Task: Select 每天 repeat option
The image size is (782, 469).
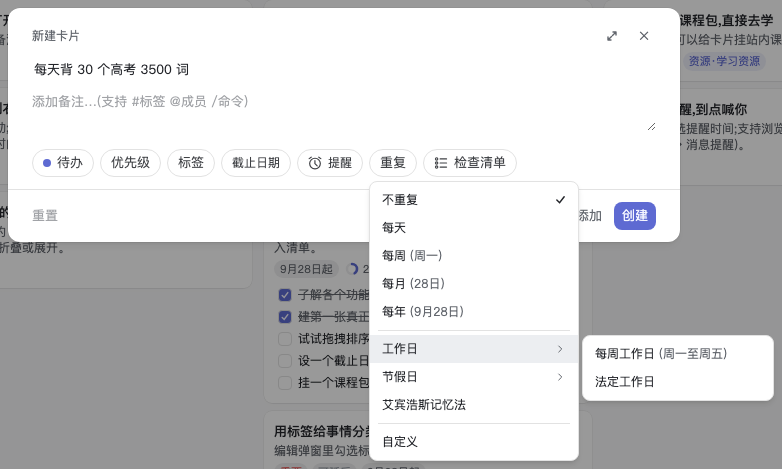Action: click(x=474, y=228)
